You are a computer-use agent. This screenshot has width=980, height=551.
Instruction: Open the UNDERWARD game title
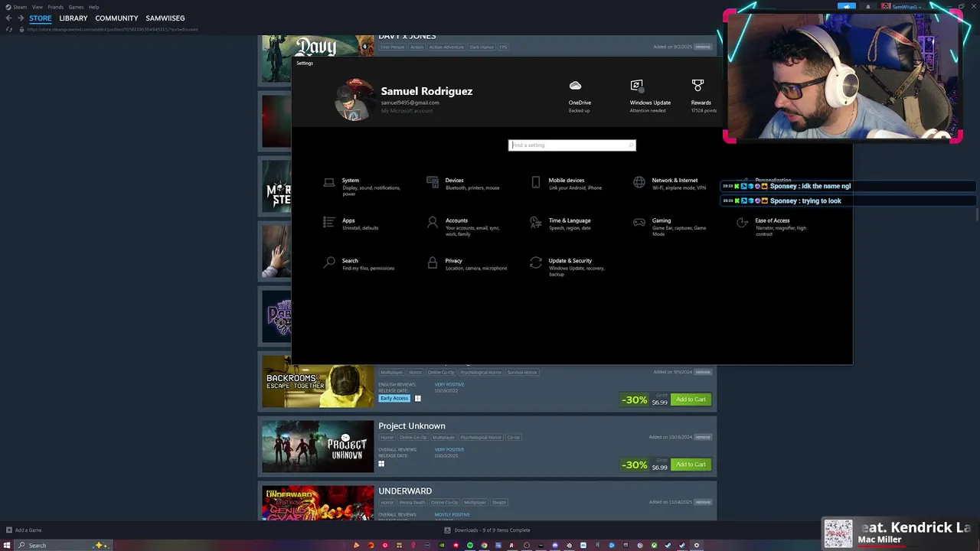(x=405, y=491)
